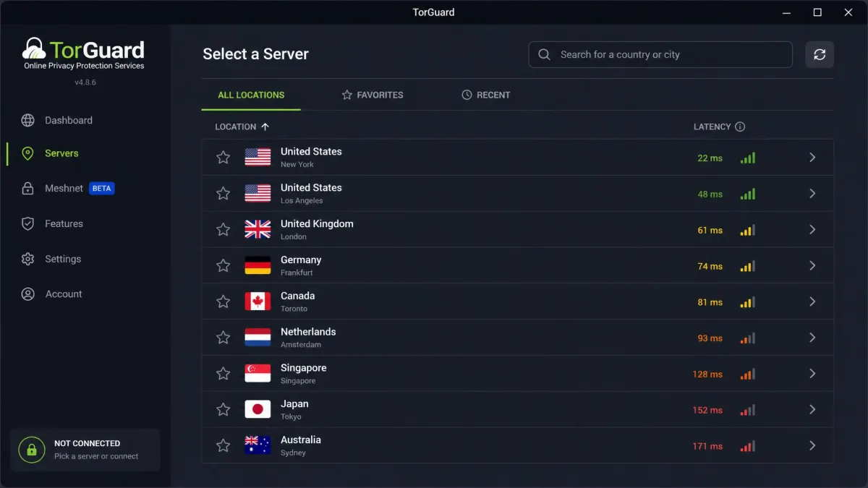Screen dimensions: 868x488
Task: Click Not Connected status panel
Action: point(85,450)
